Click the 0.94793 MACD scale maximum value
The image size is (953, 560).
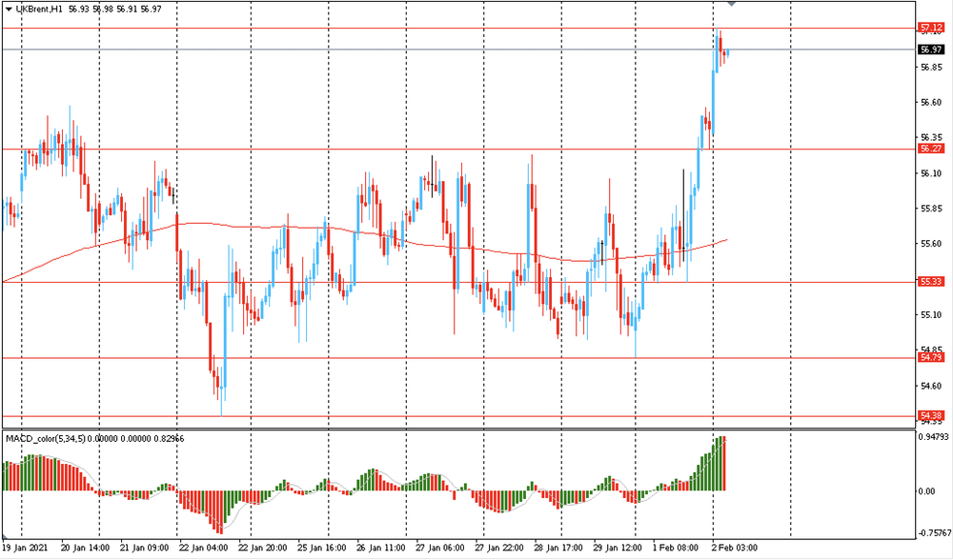[x=933, y=438]
